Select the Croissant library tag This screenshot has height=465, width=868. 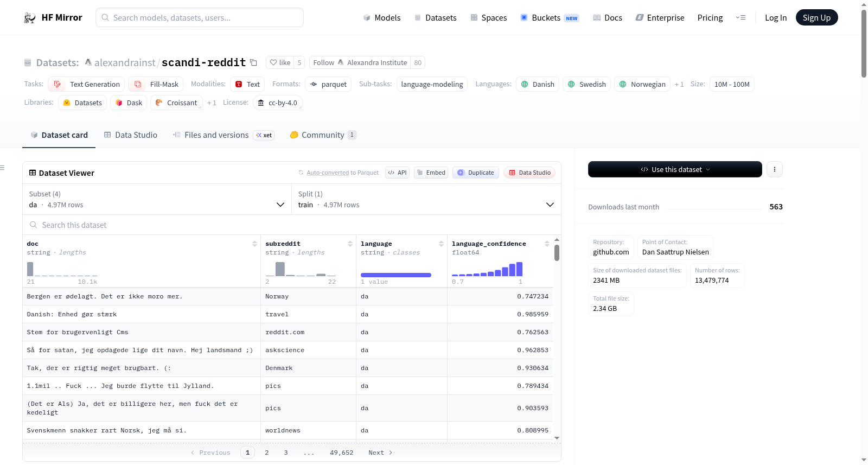click(x=176, y=103)
